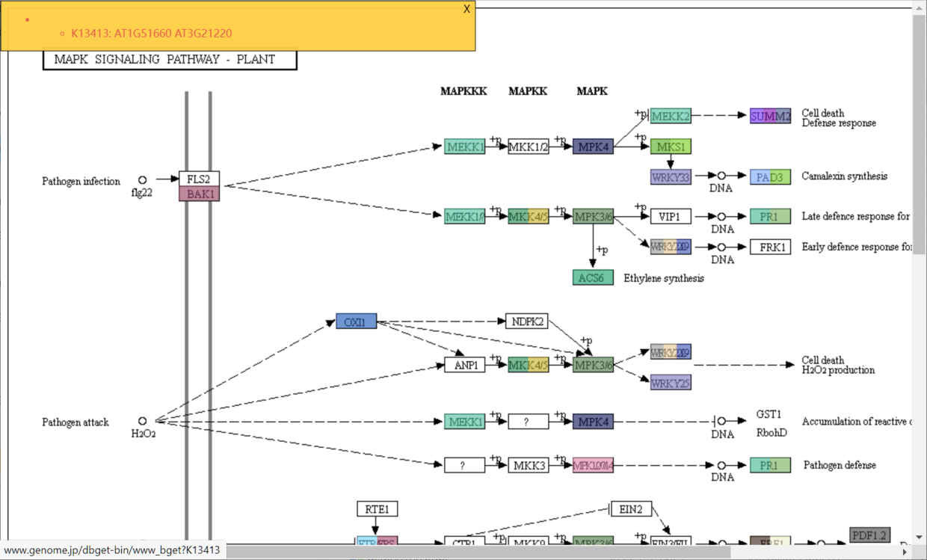The width and height of the screenshot is (927, 560).
Task: Click the vertical scrollbar up arrow
Action: [920, 9]
